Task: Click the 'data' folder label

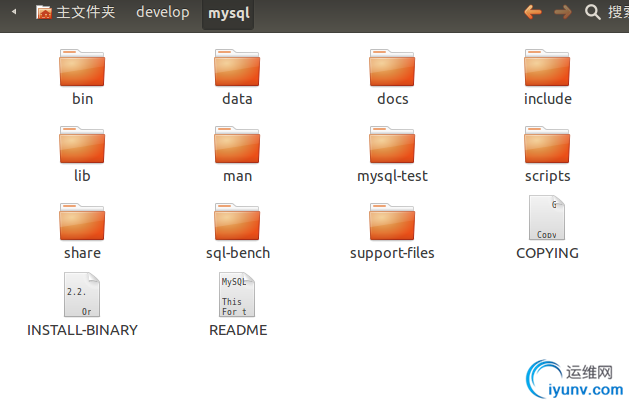Action: (237, 99)
